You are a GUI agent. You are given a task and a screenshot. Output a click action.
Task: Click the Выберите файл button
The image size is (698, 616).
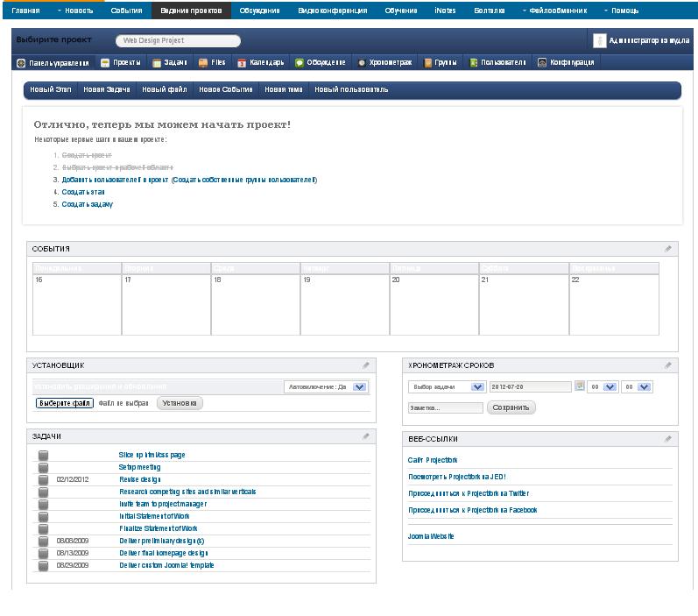point(65,403)
